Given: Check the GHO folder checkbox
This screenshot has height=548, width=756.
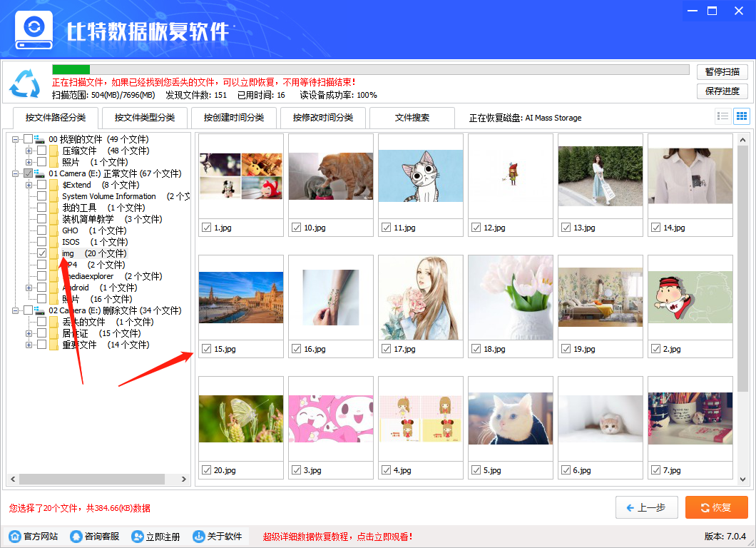Looking at the screenshot, I should [41, 230].
